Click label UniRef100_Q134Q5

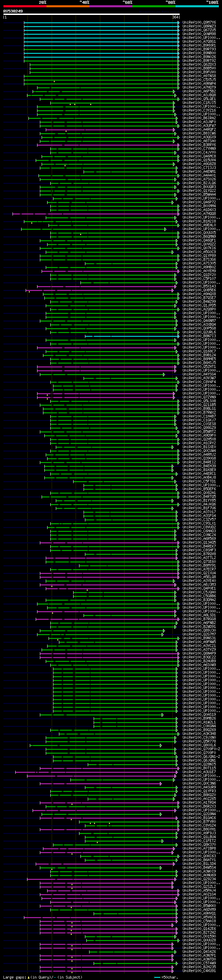199,543
